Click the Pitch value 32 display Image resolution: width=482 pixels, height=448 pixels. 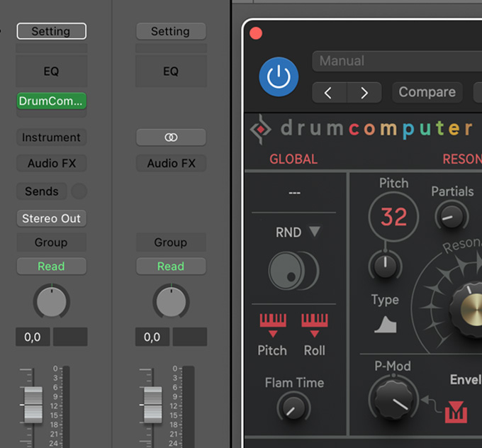393,217
